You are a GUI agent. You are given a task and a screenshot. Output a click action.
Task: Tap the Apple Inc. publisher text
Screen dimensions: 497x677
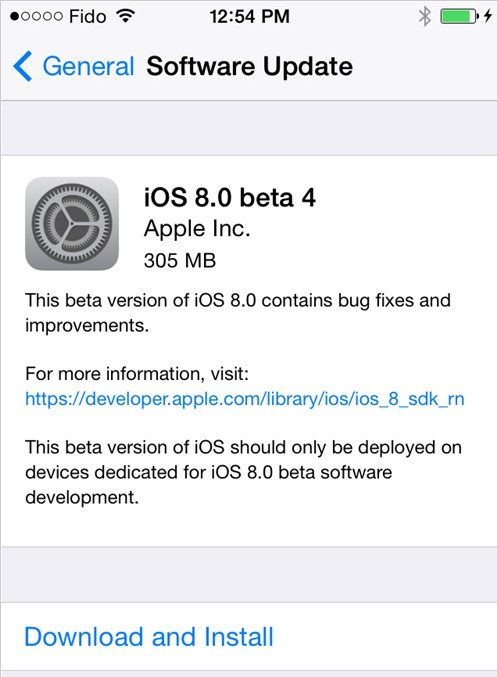coord(197,228)
